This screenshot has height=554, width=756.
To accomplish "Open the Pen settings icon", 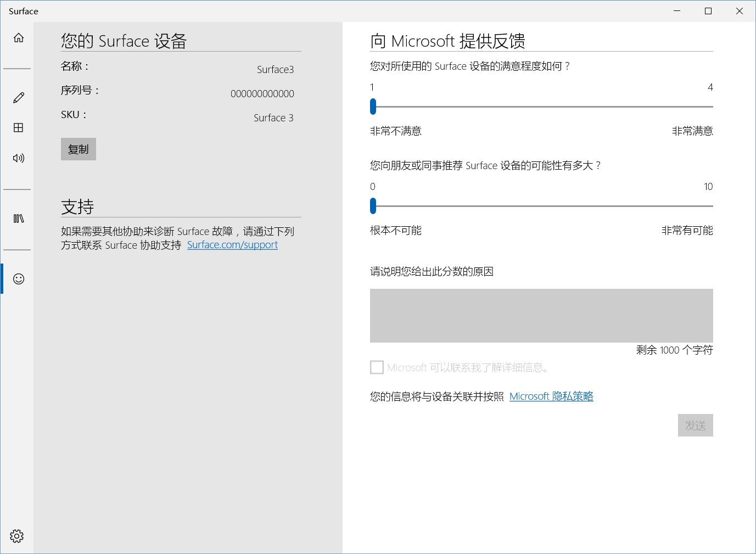I will pos(19,98).
